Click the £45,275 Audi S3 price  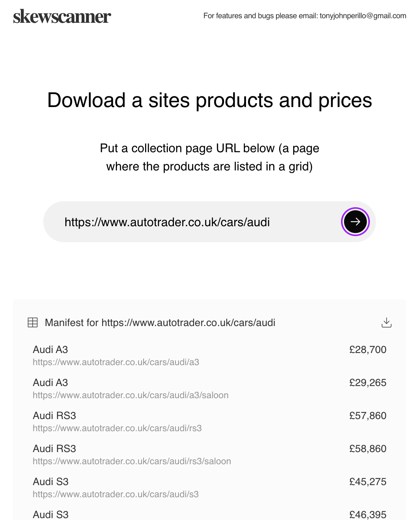tap(368, 482)
